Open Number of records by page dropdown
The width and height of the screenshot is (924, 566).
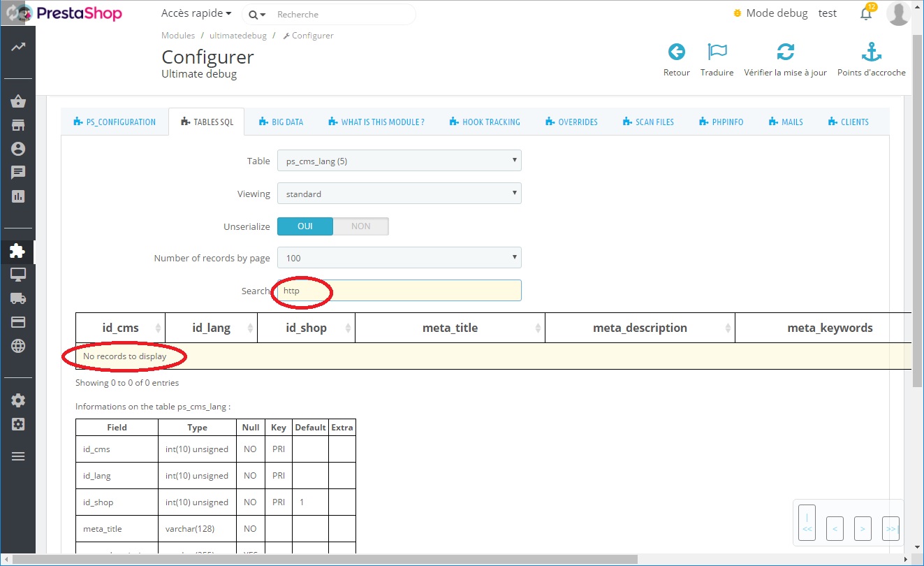click(399, 258)
